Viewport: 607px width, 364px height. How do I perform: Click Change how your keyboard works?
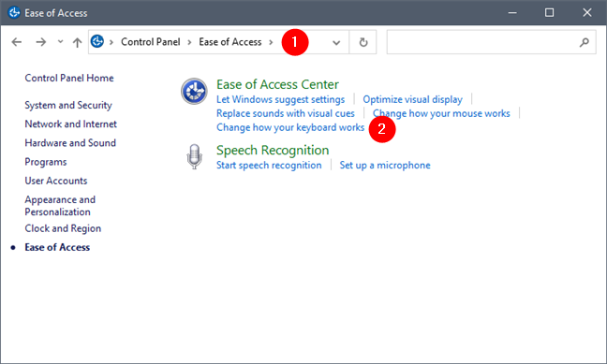coord(290,127)
